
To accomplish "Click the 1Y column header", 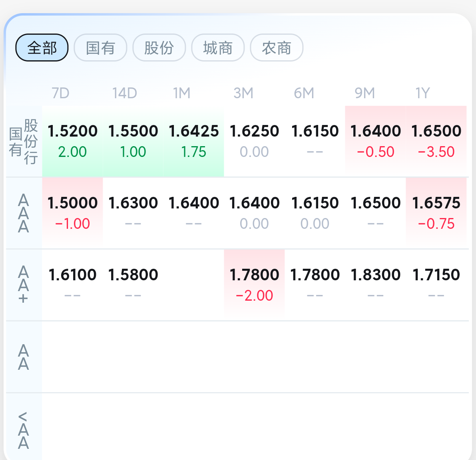I will [422, 93].
